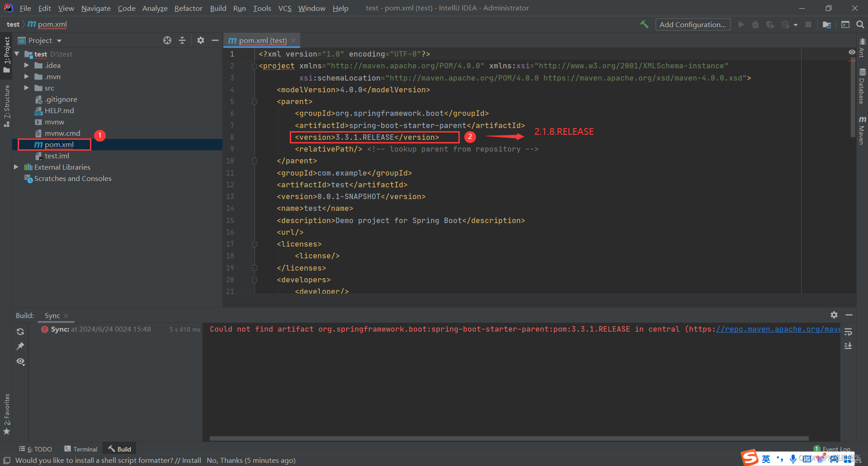
Task: Open the Event Log button
Action: (832, 449)
